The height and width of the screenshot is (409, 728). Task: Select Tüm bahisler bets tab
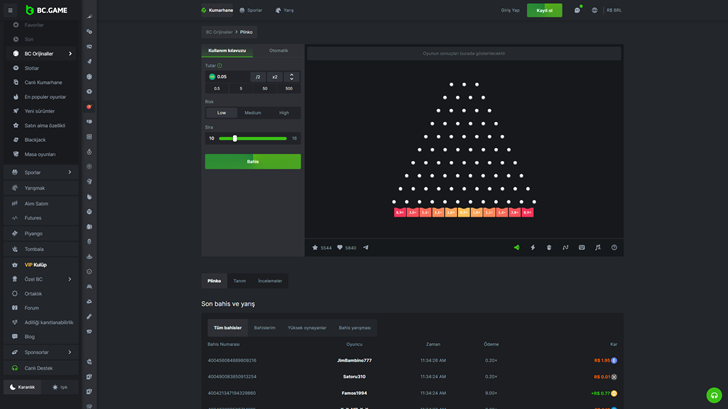[x=228, y=328]
